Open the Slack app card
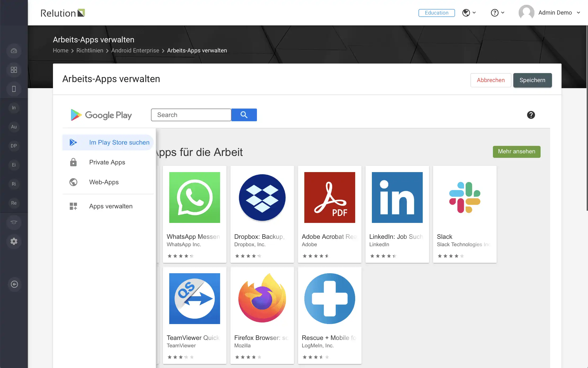Screen dimensions: 588x368 click(465, 214)
